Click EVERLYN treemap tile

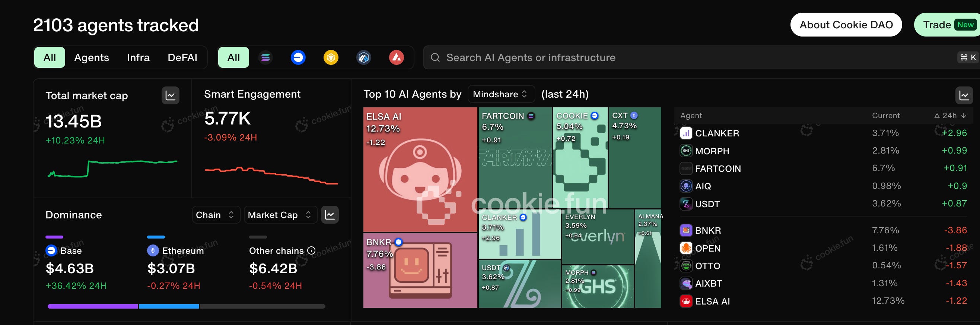(598, 237)
